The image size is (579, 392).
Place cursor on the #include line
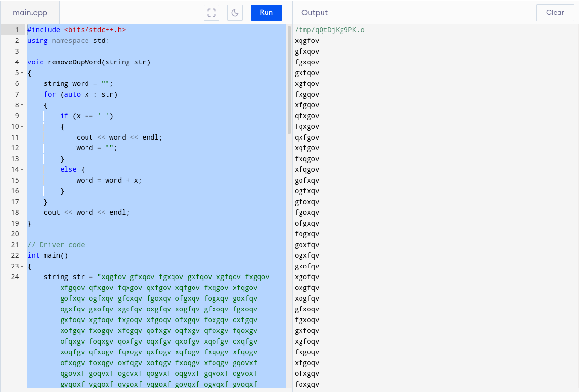(76, 30)
